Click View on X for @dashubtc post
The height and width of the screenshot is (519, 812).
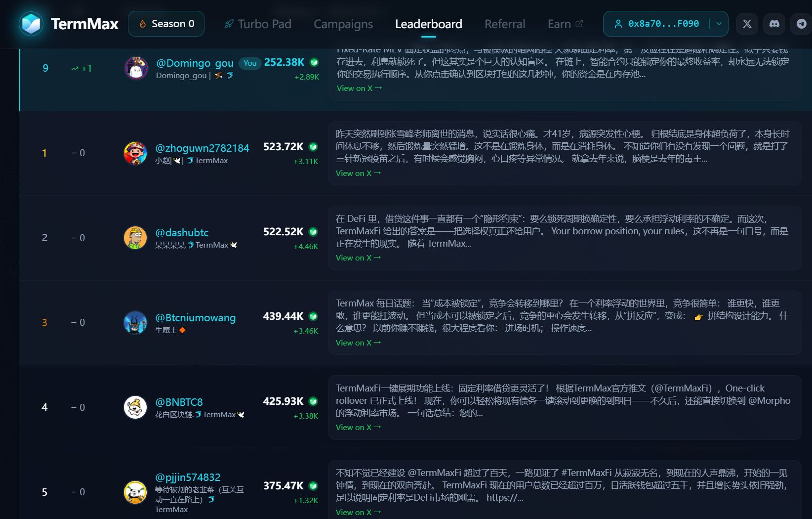[x=358, y=258]
